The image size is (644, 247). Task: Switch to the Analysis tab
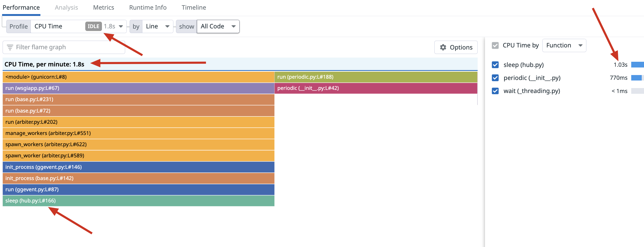point(66,8)
